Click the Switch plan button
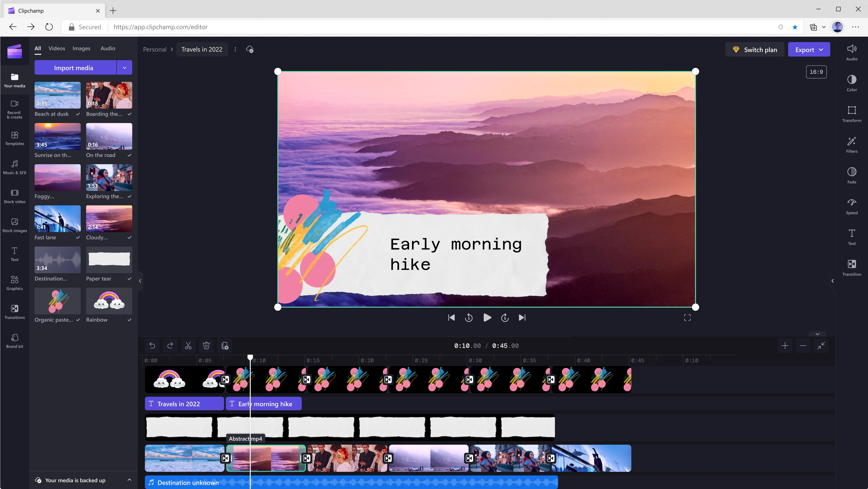 click(x=755, y=49)
